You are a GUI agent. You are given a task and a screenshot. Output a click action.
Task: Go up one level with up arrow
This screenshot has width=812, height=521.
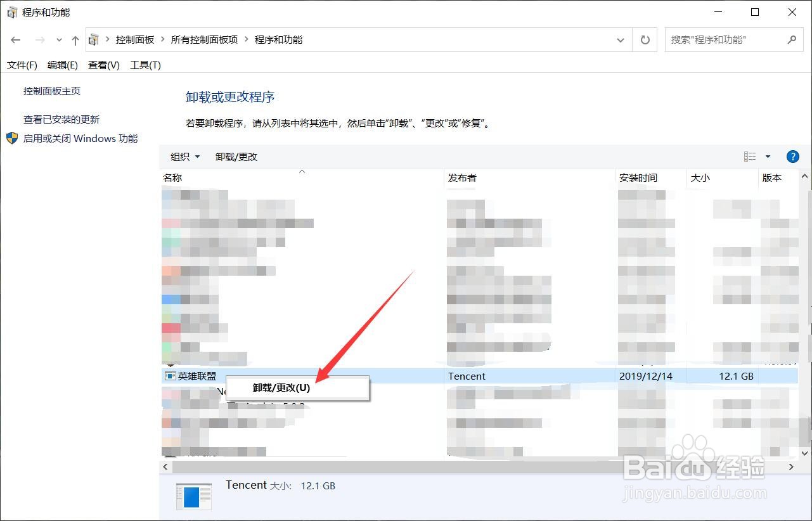[75, 40]
